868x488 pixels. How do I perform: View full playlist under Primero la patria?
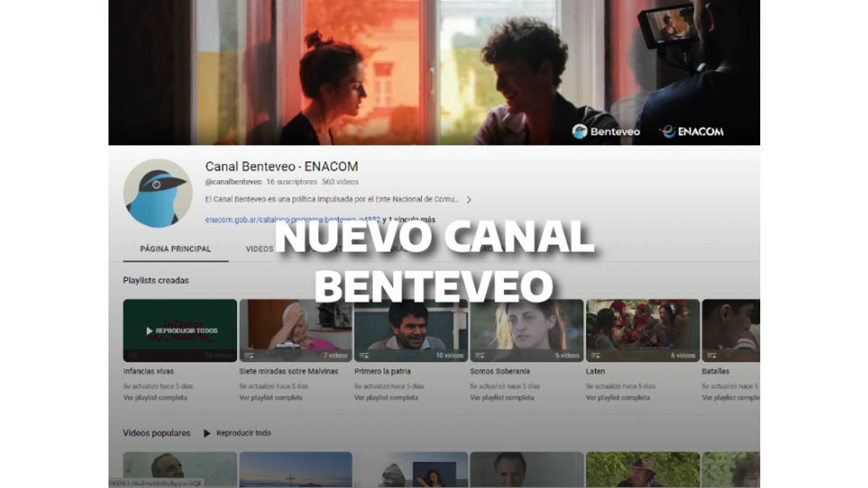386,398
